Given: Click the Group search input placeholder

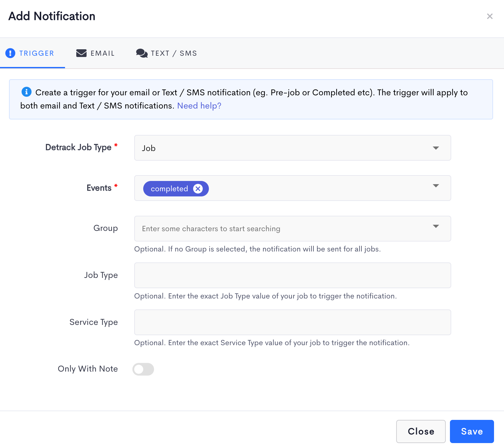Looking at the screenshot, I should 211,229.
